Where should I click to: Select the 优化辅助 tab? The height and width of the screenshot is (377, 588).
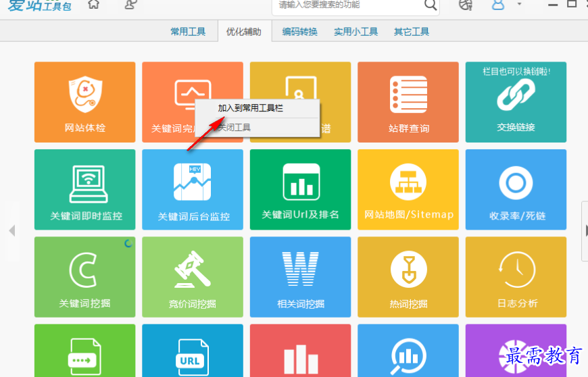coord(244,32)
